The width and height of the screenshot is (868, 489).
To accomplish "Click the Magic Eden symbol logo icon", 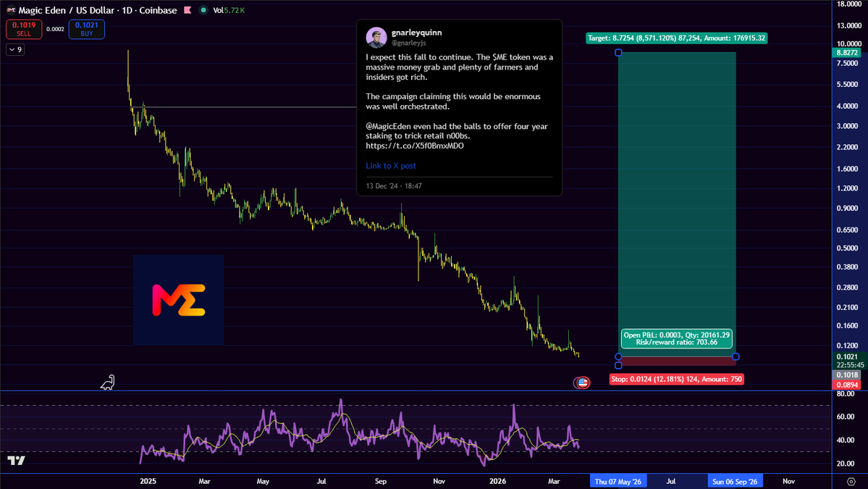I will [11, 10].
